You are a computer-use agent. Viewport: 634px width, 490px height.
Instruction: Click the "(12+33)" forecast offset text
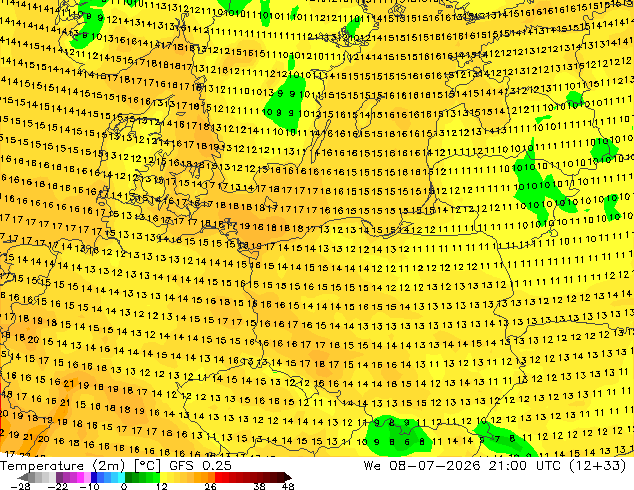598,465
